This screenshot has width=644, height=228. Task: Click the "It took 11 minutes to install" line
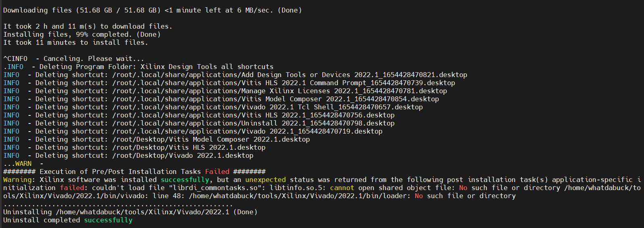tap(75, 42)
